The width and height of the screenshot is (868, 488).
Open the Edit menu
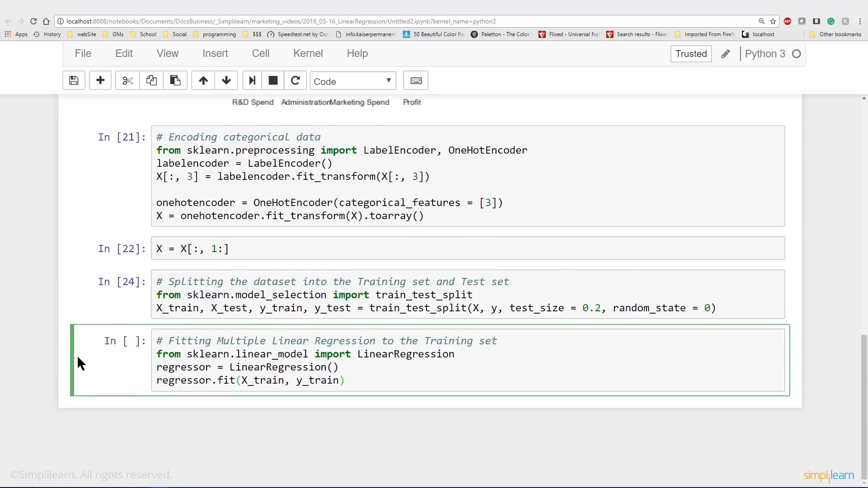(124, 53)
